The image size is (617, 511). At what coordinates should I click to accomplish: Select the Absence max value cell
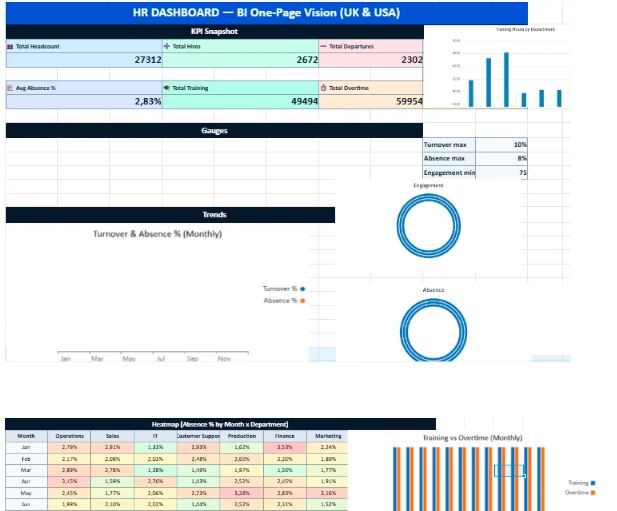502,159
